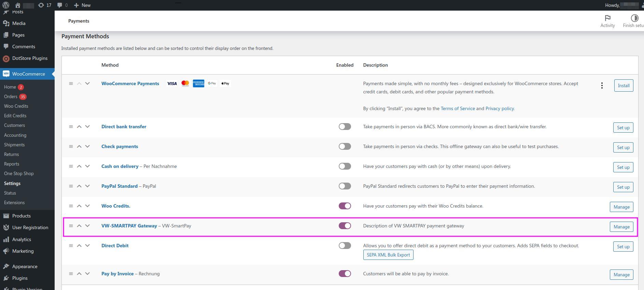Image resolution: width=644 pixels, height=290 pixels.
Task: Grab drag handle for Pay by Invoice
Action: pyautogui.click(x=71, y=274)
